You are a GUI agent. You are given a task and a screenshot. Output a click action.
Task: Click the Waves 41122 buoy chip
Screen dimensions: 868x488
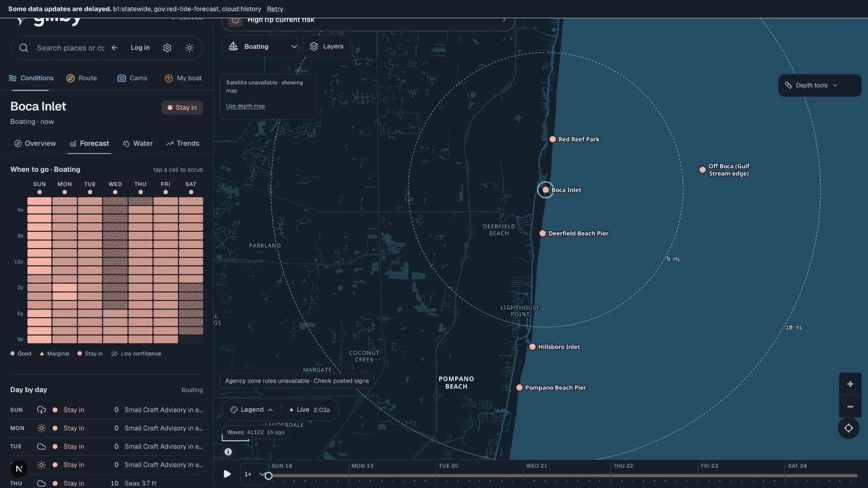[255, 432]
